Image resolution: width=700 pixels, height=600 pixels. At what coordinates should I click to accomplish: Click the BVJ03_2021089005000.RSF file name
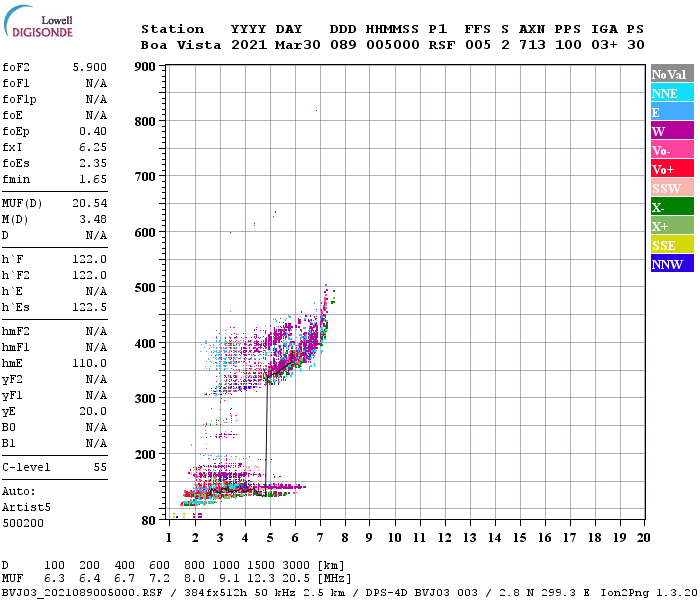pos(82,593)
